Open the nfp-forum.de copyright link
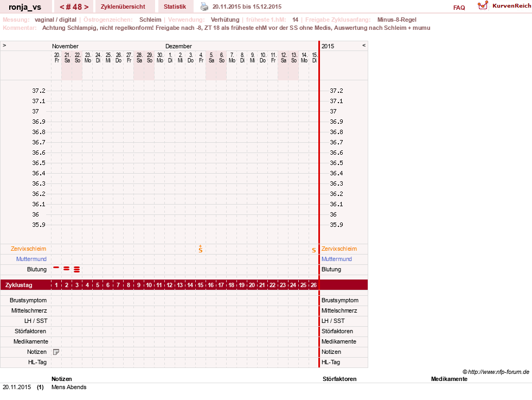This screenshot has height=400, width=532. coord(496,372)
